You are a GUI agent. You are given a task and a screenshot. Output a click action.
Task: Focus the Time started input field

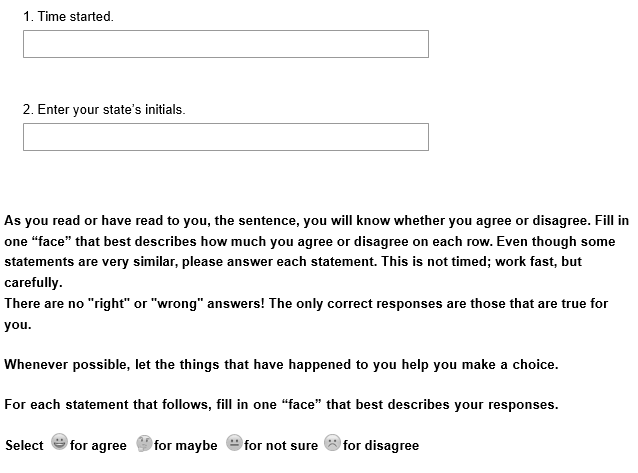(225, 44)
